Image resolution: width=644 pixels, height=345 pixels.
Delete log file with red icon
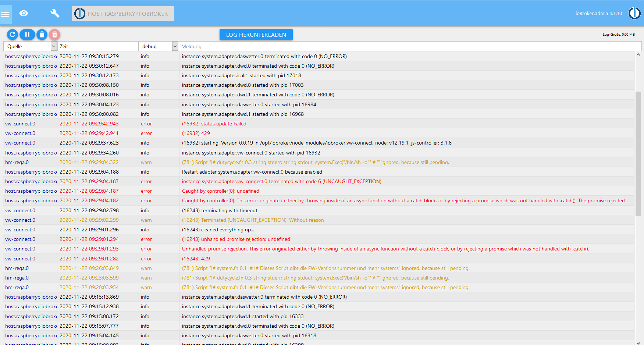(x=54, y=35)
